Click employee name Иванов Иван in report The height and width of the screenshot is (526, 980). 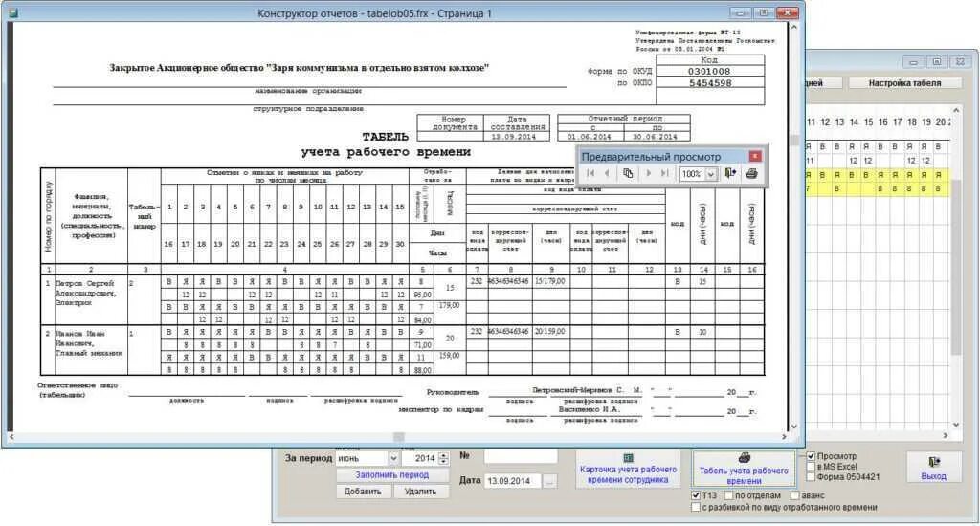tap(80, 334)
